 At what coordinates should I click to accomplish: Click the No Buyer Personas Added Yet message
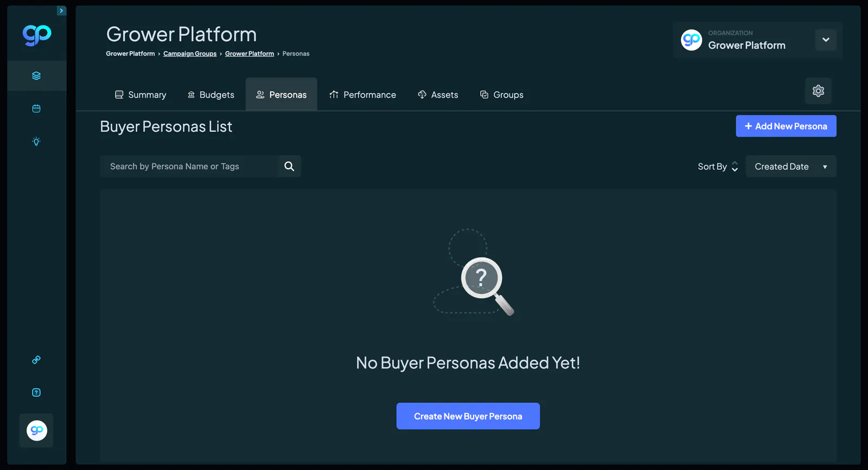[x=468, y=363]
